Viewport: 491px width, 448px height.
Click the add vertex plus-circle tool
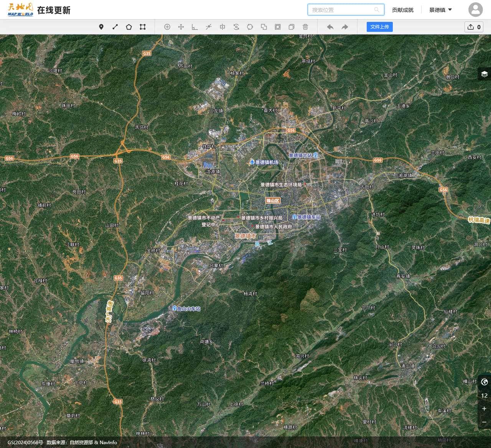[167, 27]
